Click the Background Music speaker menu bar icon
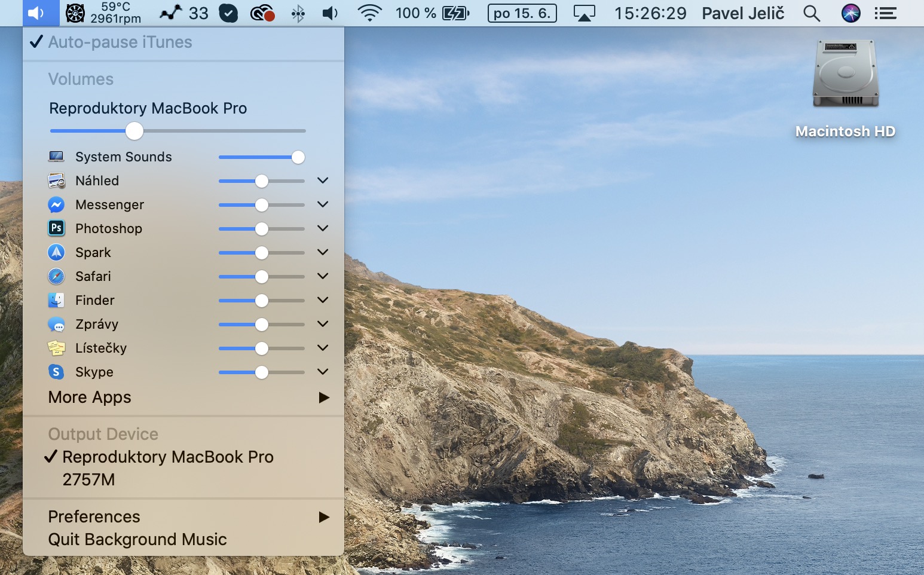The width and height of the screenshot is (924, 575). click(x=37, y=13)
